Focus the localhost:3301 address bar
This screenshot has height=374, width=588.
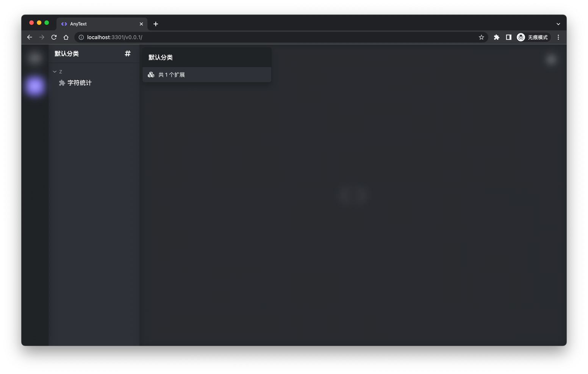coord(281,37)
